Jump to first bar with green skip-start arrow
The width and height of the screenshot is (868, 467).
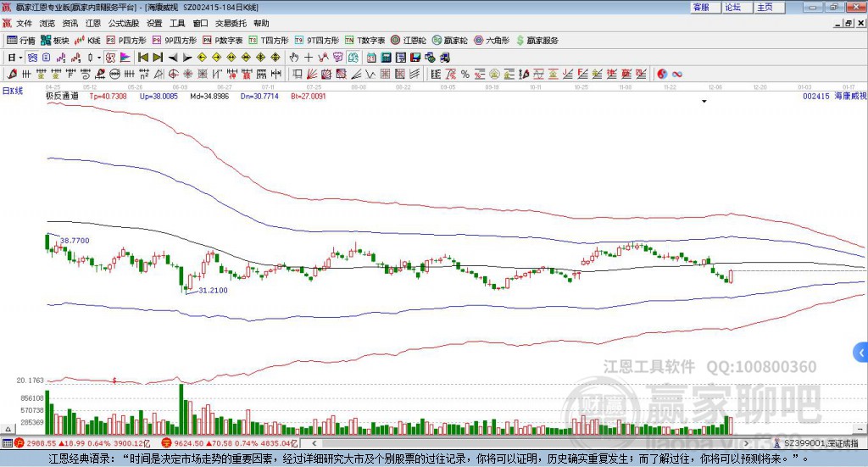tap(142, 58)
